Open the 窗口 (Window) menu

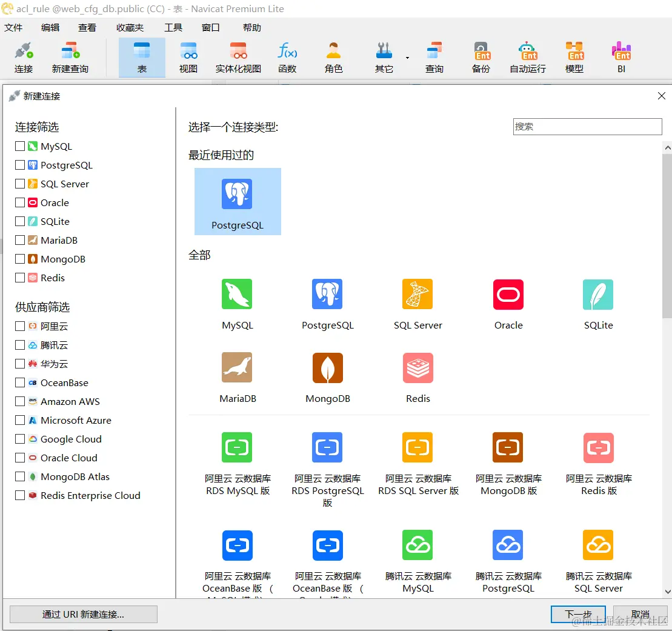pyautogui.click(x=210, y=28)
